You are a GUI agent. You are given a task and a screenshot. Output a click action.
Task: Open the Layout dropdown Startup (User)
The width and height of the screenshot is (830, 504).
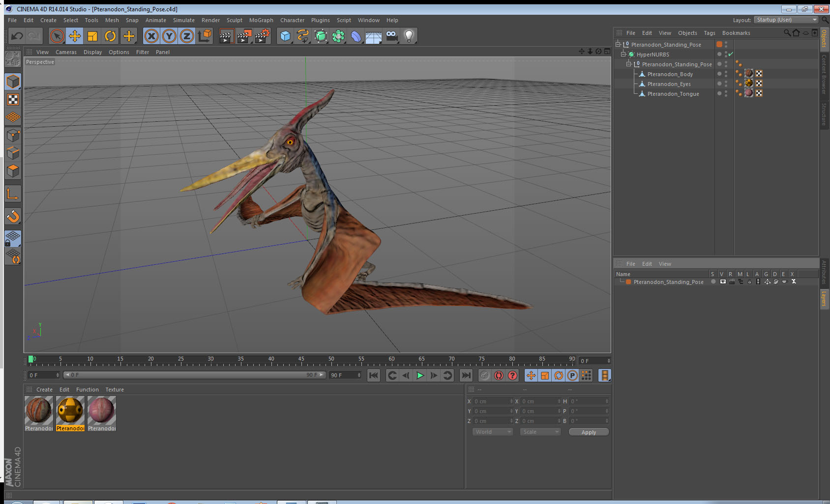tap(786, 20)
